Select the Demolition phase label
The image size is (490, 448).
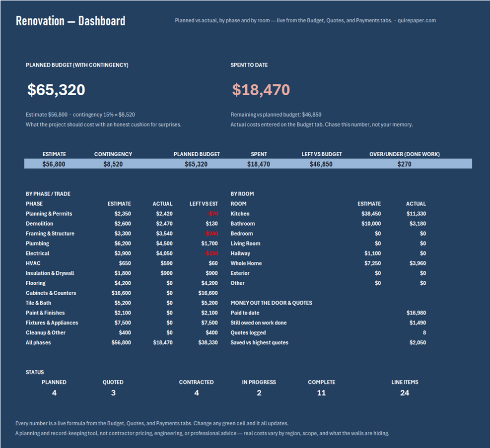(39, 224)
